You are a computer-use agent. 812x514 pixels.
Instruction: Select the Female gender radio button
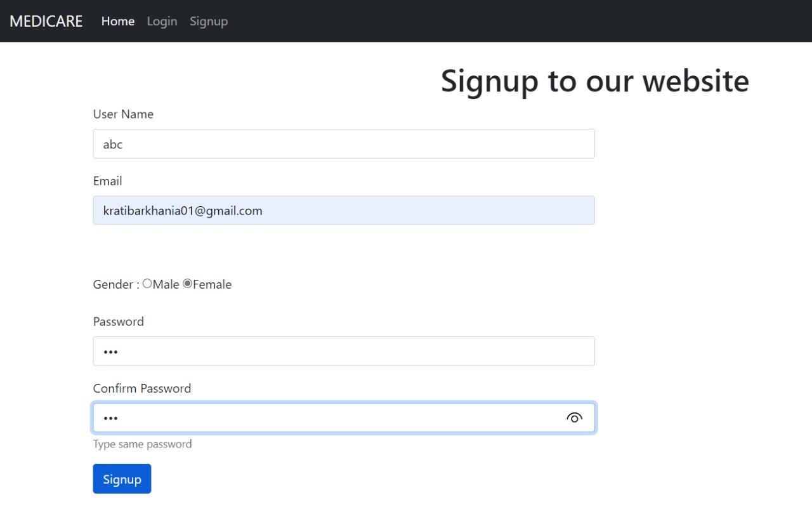click(187, 284)
